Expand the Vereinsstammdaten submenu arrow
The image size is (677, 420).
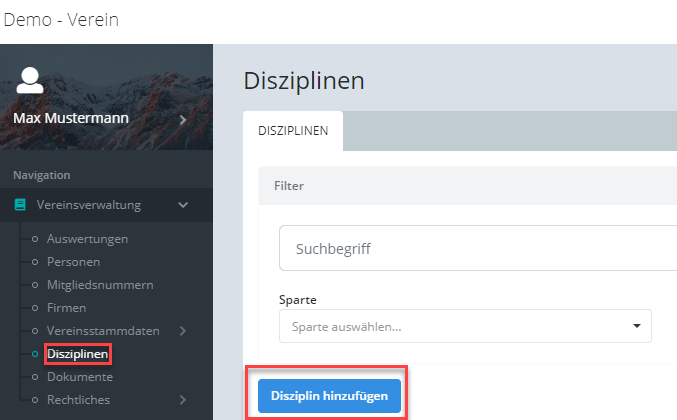(x=183, y=331)
